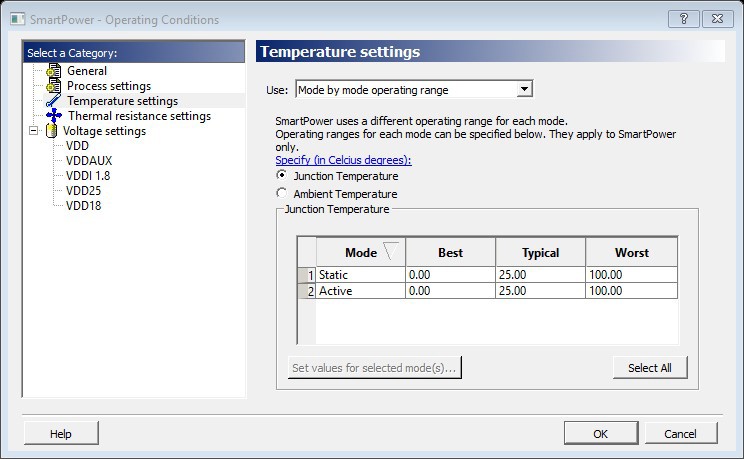The image size is (744, 459).
Task: Select VDDI 1.8 in the category tree
Action: (88, 176)
